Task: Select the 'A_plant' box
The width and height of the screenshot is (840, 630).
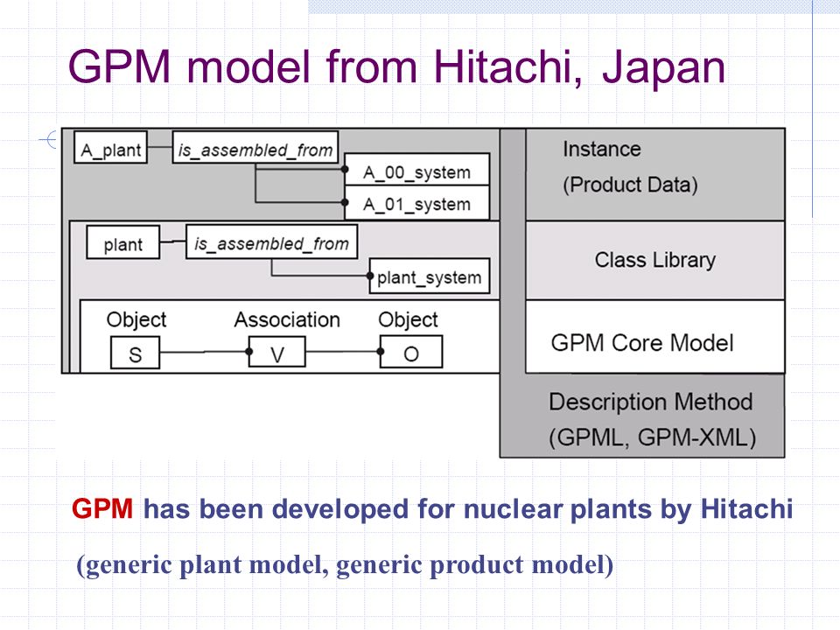Action: click(110, 147)
